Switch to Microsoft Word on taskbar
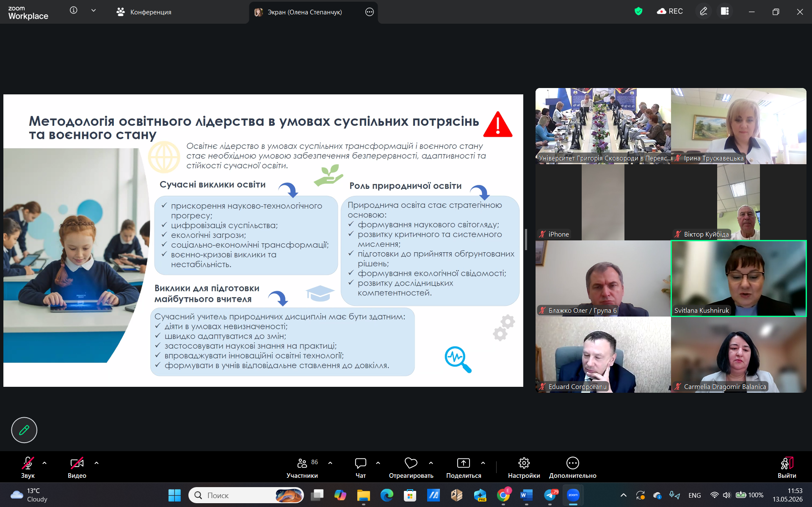 click(527, 495)
